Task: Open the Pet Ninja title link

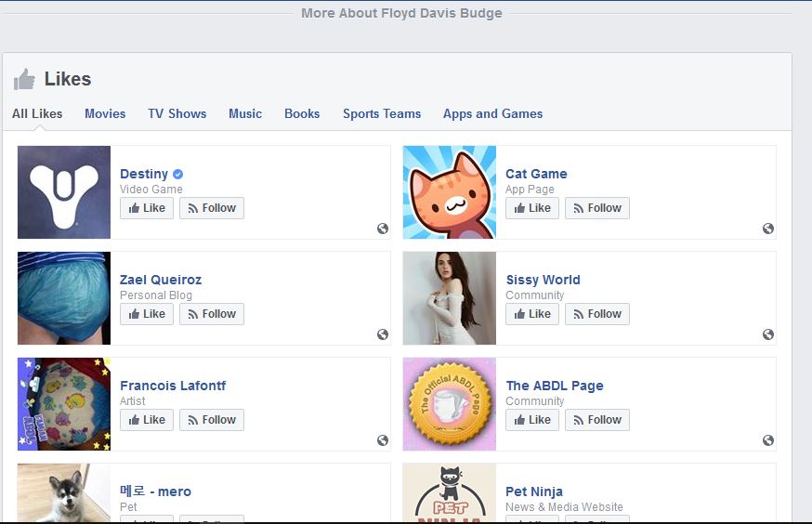Action: tap(534, 491)
